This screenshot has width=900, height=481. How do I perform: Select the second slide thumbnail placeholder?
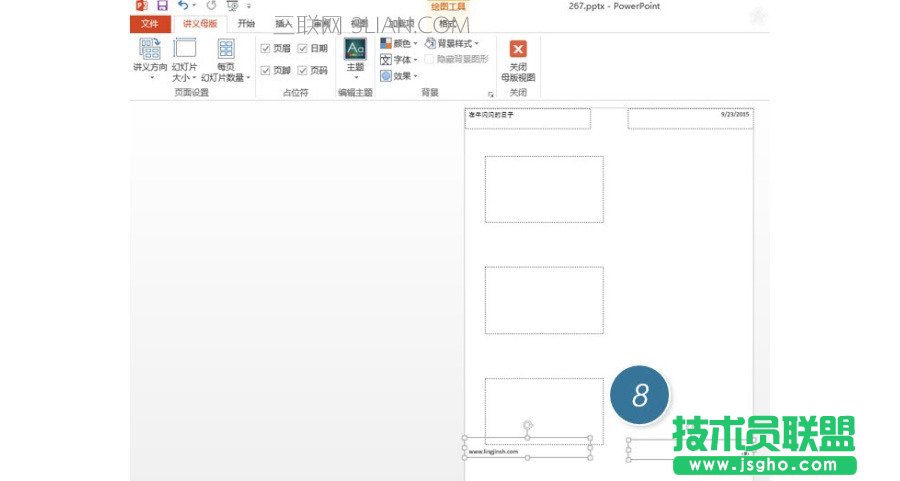click(x=544, y=300)
